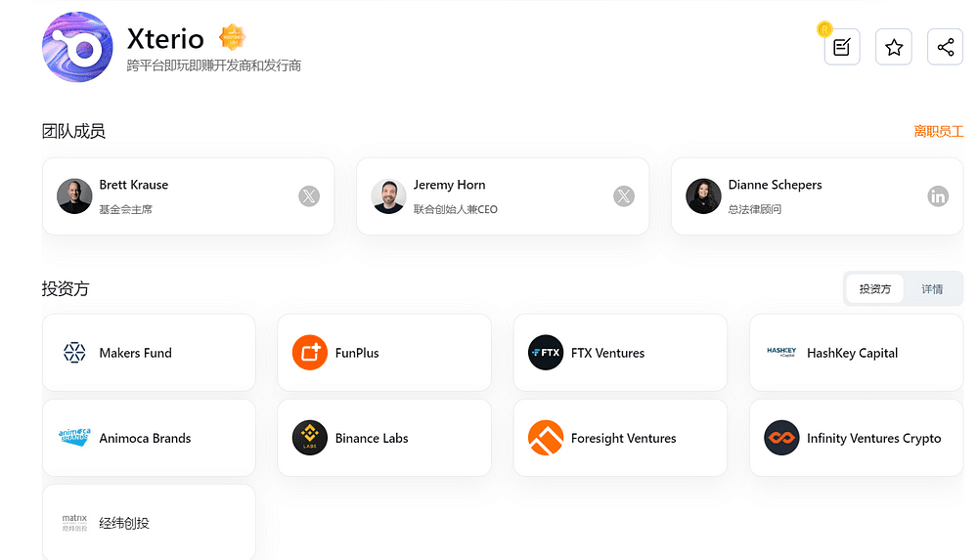Open the 经纬创投 investor card
This screenshot has height=560, width=978.
click(x=149, y=523)
